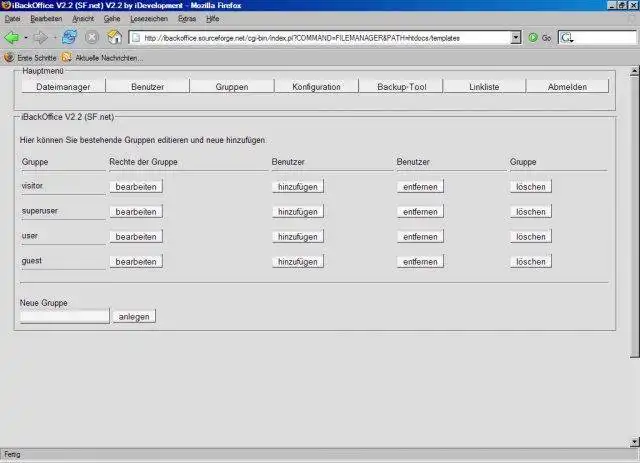Viewport: 640px width, 463px height.
Task: Open the Lesezeichen menu
Action: [149, 19]
